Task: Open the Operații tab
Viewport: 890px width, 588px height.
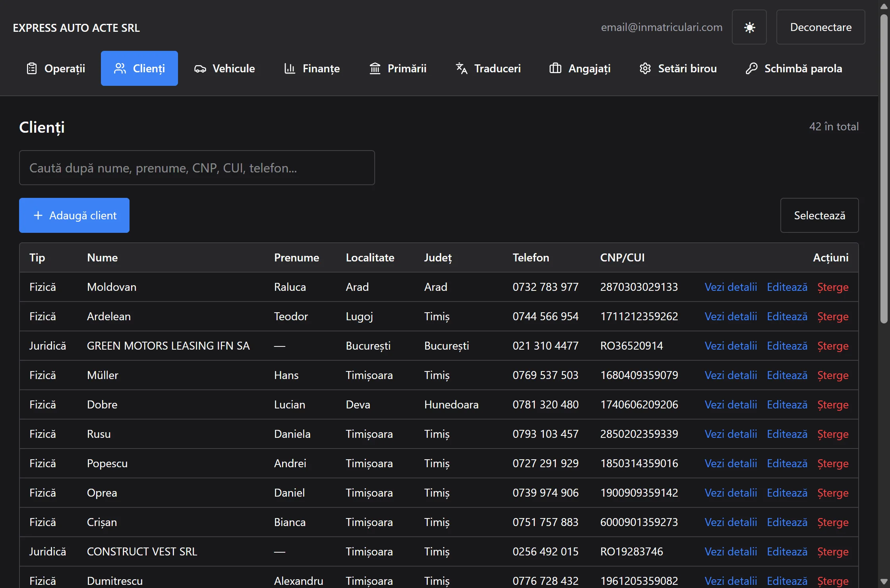Action: 56,68
